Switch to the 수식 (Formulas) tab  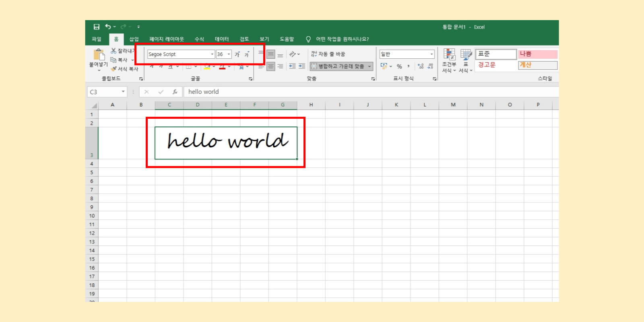199,39
